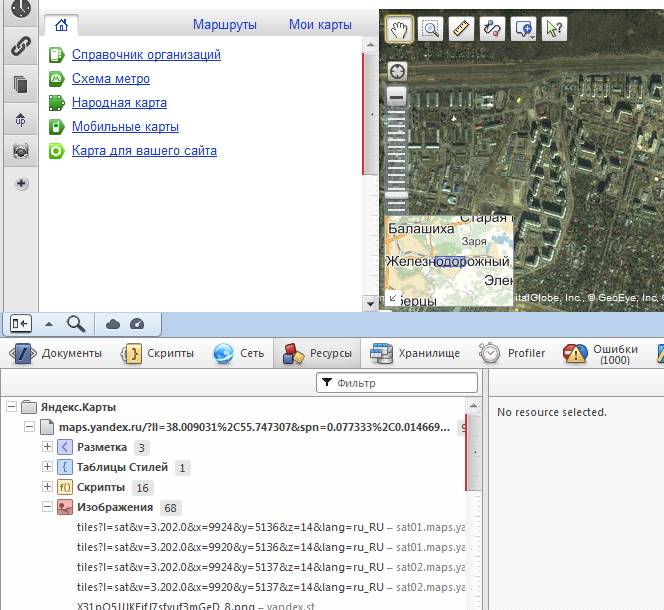Click the magnifier search icon in devtools bar
This screenshot has width=664, height=610.
point(75,323)
